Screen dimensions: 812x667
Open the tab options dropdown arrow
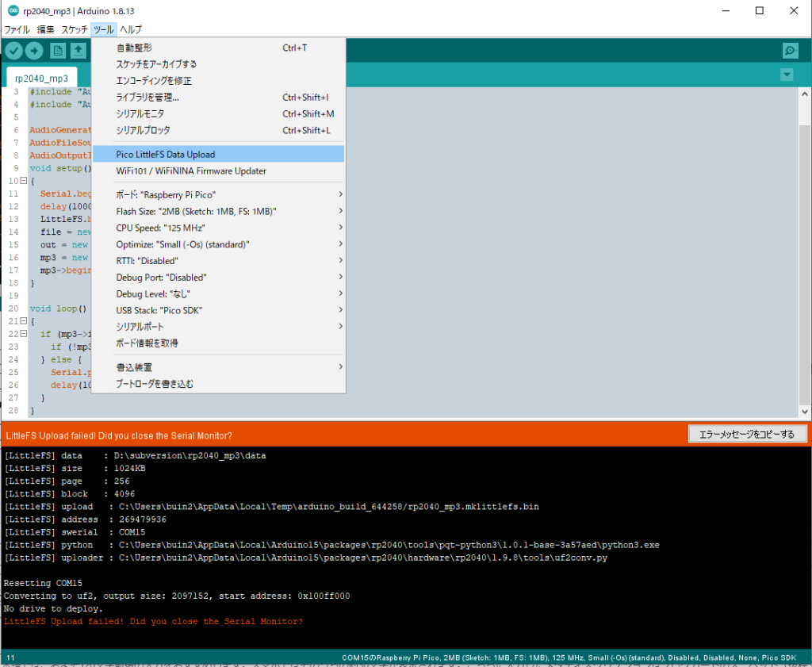click(x=786, y=75)
